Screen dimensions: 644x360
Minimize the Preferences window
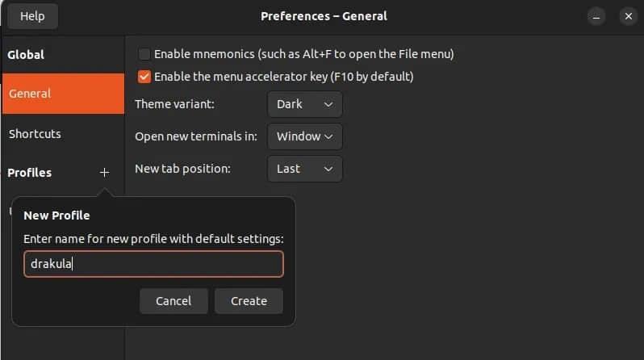click(596, 16)
